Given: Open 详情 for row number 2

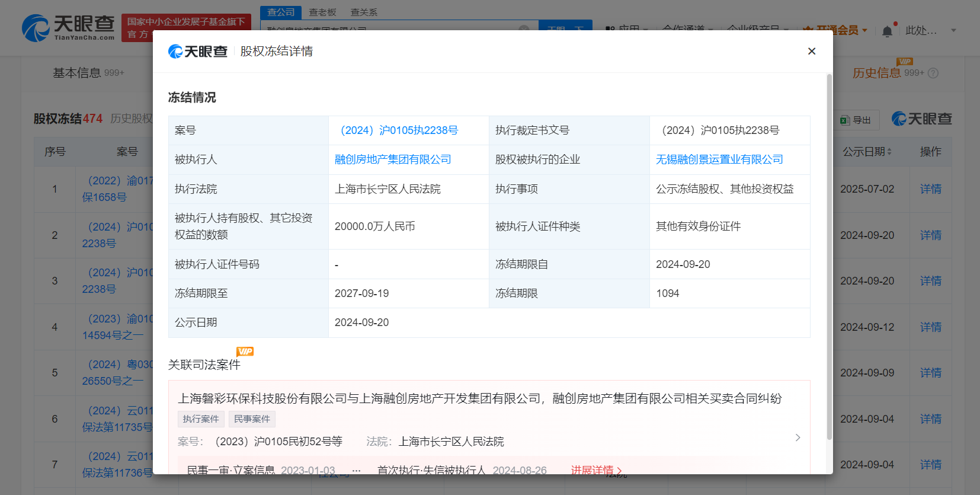Looking at the screenshot, I should [931, 235].
